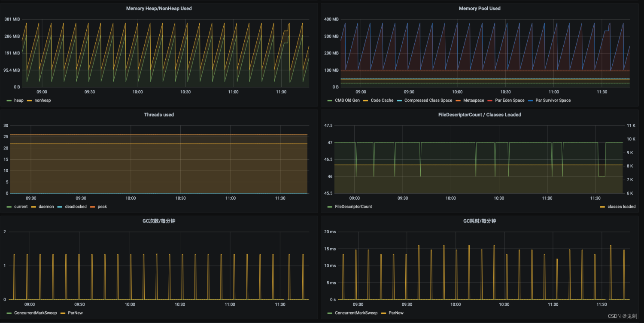The width and height of the screenshot is (644, 323).
Task: Click 11:30 time label in Memory Pool Used panel
Action: point(602,92)
